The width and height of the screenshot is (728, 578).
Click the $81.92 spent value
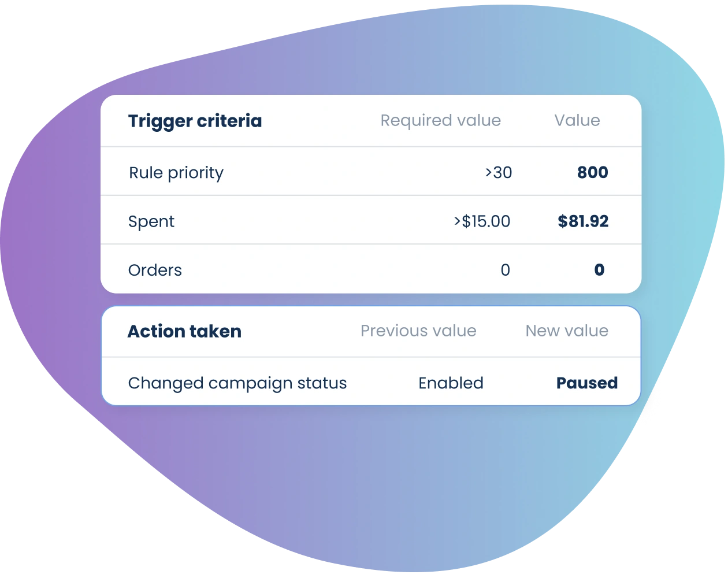[583, 221]
